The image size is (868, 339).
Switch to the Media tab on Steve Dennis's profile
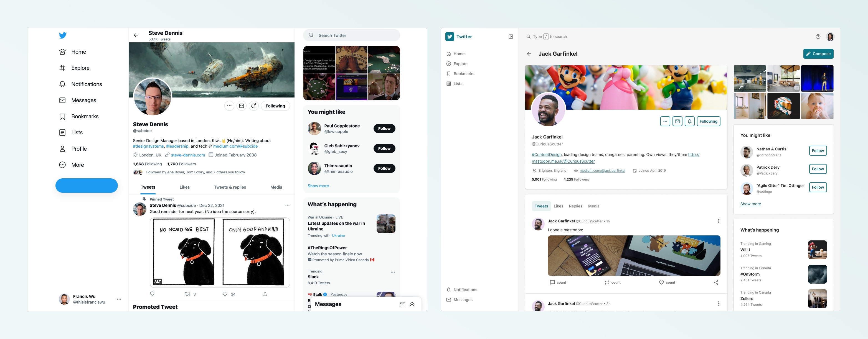coord(276,187)
